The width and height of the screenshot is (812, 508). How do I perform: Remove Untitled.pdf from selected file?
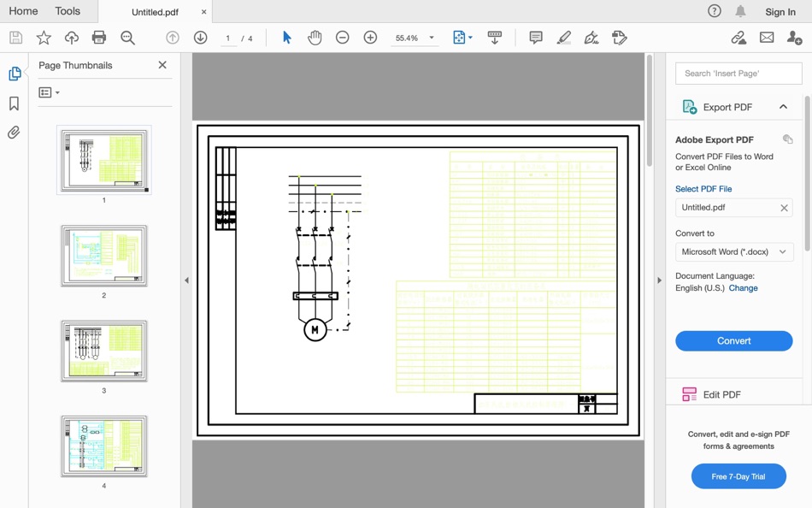(x=784, y=208)
